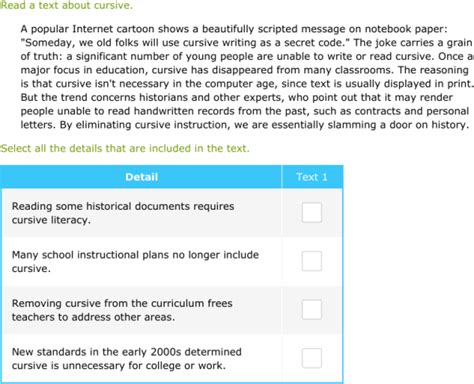The width and height of the screenshot is (474, 384).
Task: Click the Text 1 column header
Action: (312, 177)
